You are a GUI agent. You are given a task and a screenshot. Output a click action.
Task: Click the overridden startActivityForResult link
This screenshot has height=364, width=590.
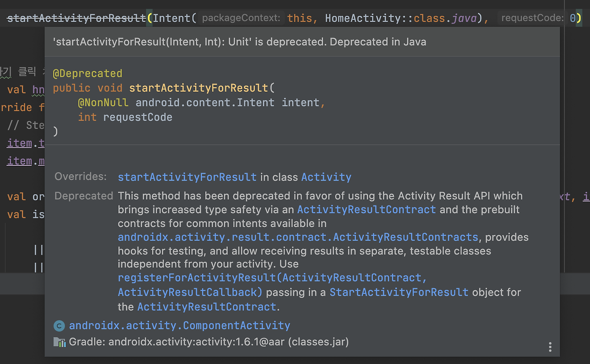(187, 177)
